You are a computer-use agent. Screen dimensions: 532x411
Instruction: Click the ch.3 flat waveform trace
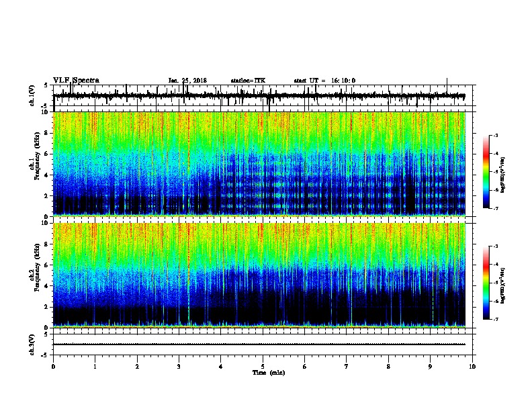(x=259, y=345)
